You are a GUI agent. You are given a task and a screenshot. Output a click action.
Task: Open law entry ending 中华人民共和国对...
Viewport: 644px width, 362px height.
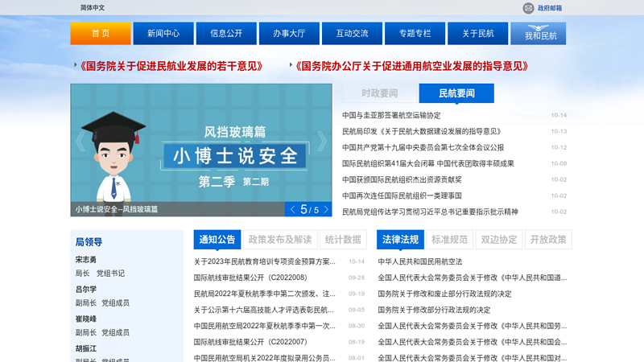tap(473, 358)
